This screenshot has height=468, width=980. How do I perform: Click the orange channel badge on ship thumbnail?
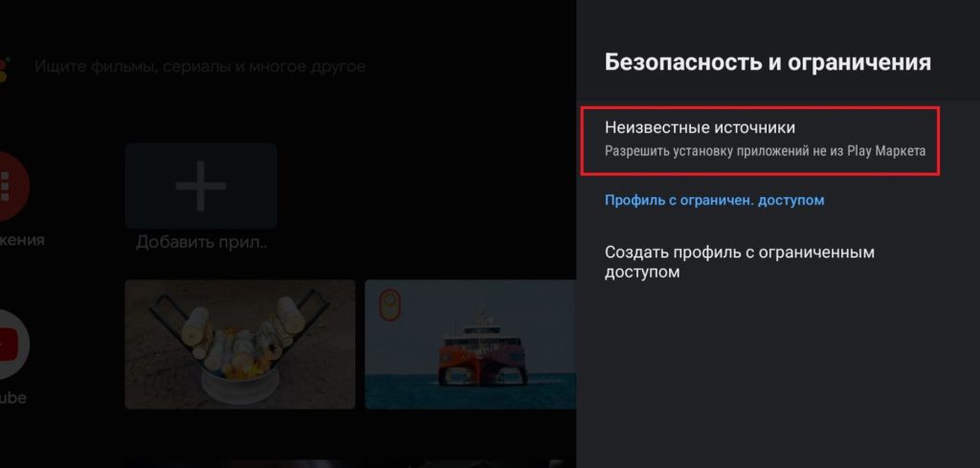pyautogui.click(x=390, y=304)
